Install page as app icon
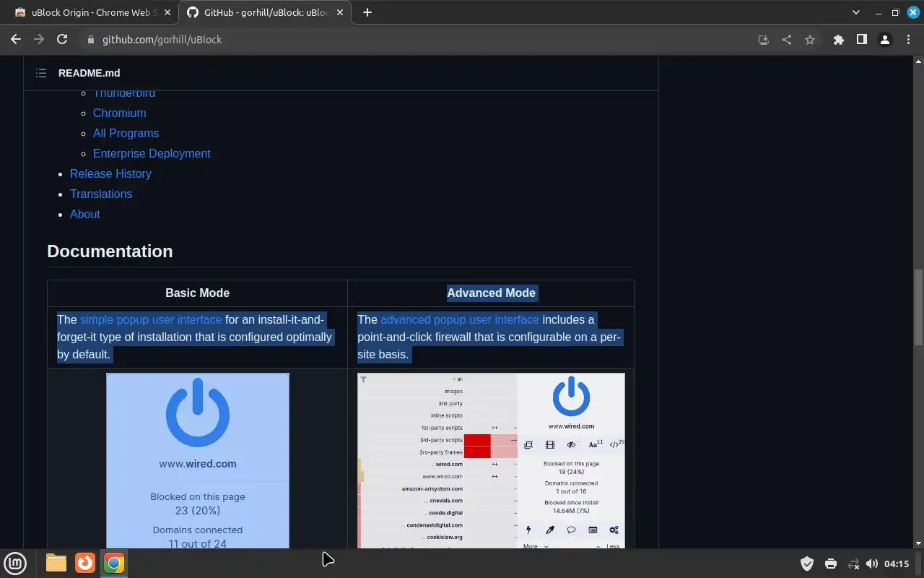The image size is (924, 578). (764, 40)
